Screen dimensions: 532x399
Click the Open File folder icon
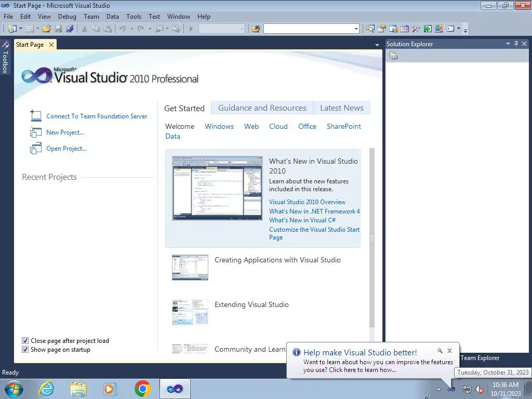[x=47, y=29]
